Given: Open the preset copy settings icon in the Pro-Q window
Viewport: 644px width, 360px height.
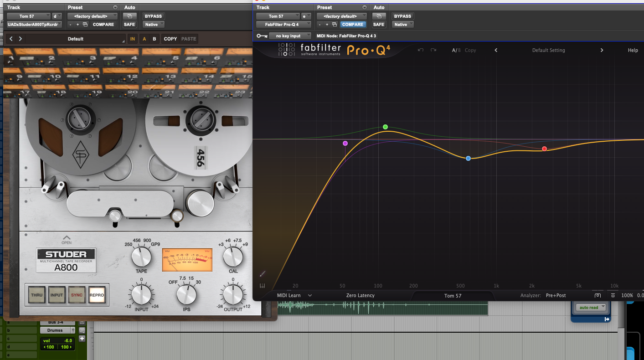Looking at the screenshot, I should pos(335,25).
